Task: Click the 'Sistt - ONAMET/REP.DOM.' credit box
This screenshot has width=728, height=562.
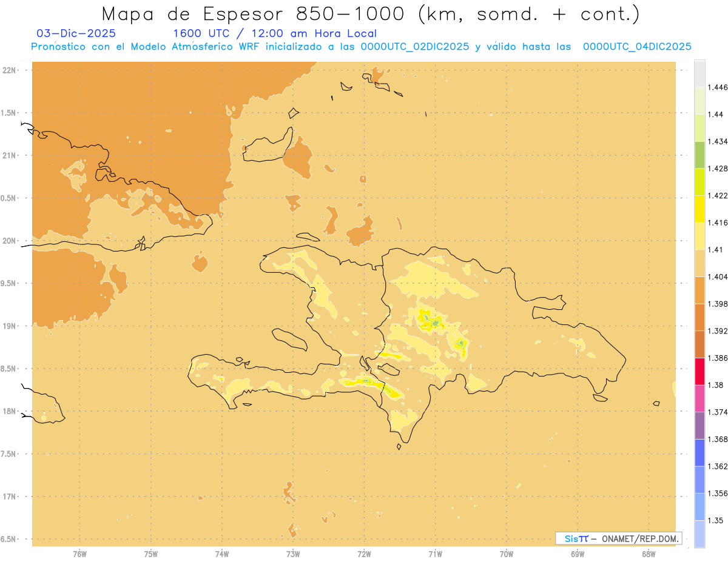Action: 619,538
